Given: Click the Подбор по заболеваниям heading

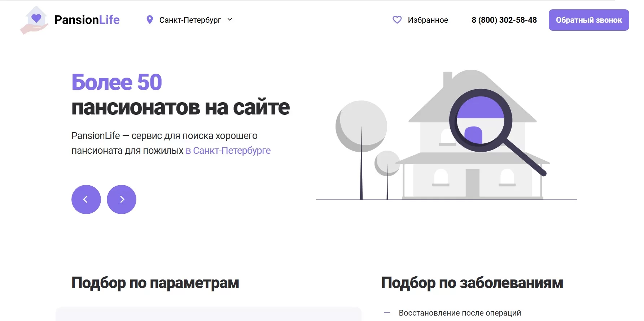Looking at the screenshot, I should [x=472, y=283].
